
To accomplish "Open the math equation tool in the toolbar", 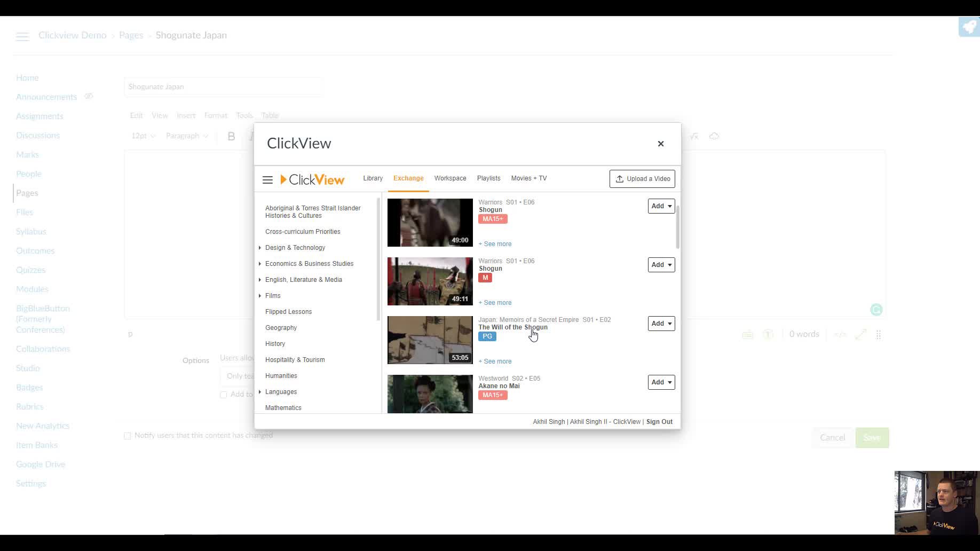I will (693, 136).
